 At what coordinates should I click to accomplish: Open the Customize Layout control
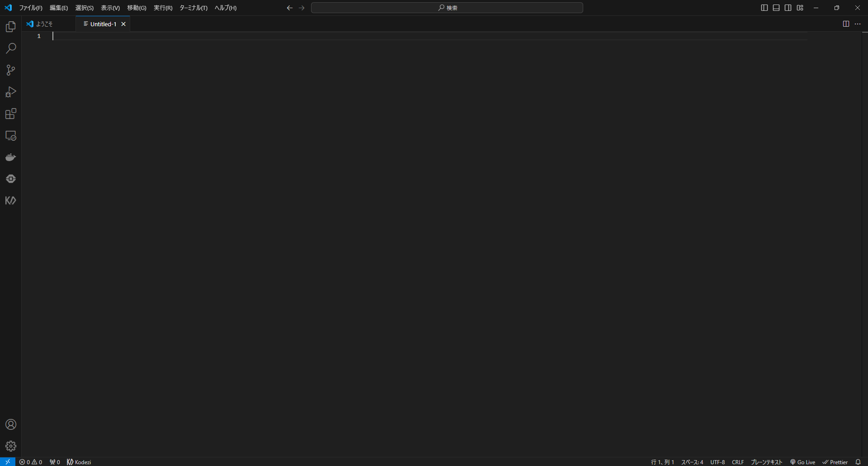[x=800, y=8]
